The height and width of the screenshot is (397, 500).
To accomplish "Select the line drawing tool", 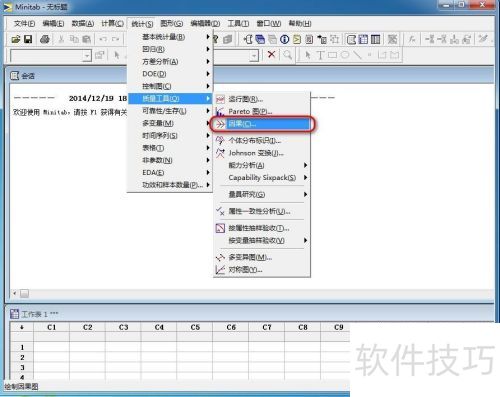I will point(357,55).
